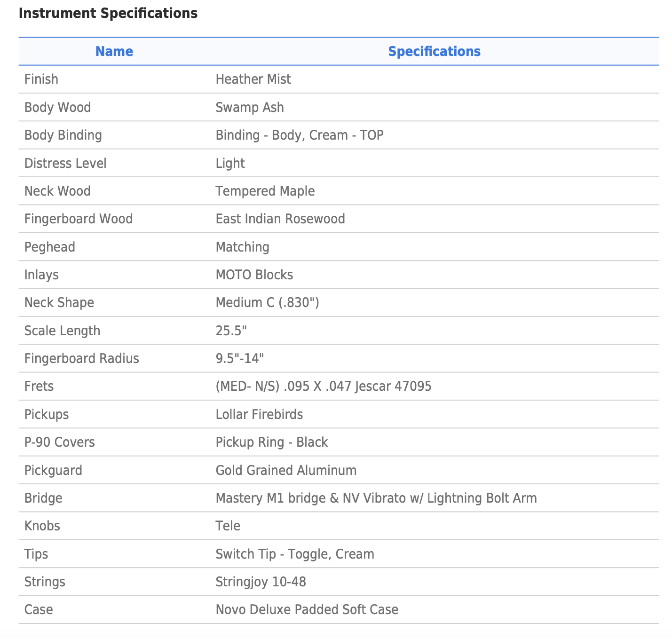The image size is (672, 639).
Task: Click the 'Case' row label
Action: tap(39, 609)
